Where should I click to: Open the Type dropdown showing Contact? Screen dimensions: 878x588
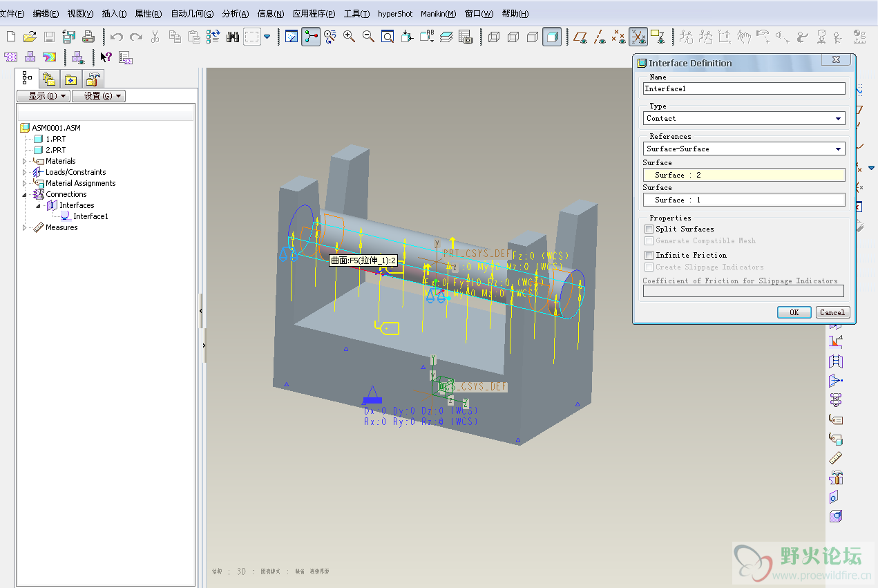coord(744,119)
